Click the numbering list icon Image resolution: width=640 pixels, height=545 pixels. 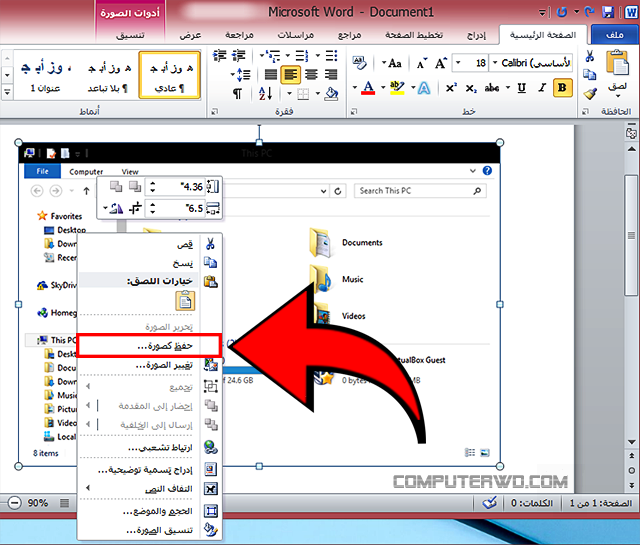click(302, 56)
